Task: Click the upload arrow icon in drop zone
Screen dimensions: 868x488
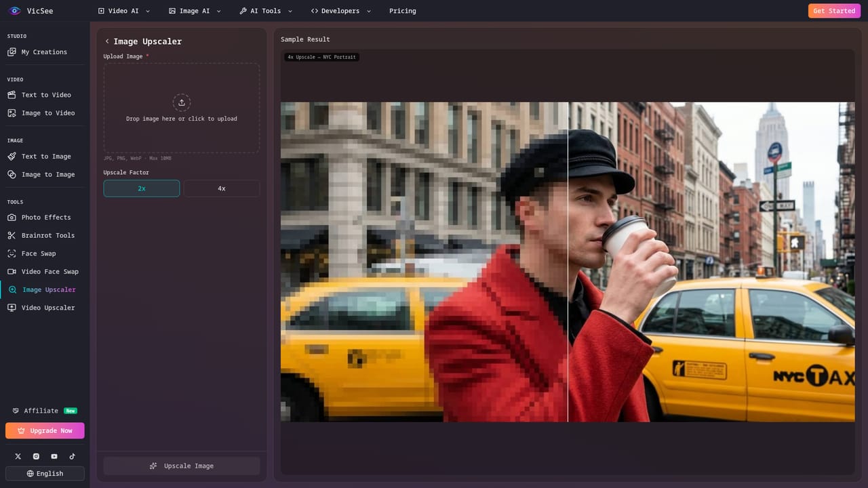Action: [182, 102]
